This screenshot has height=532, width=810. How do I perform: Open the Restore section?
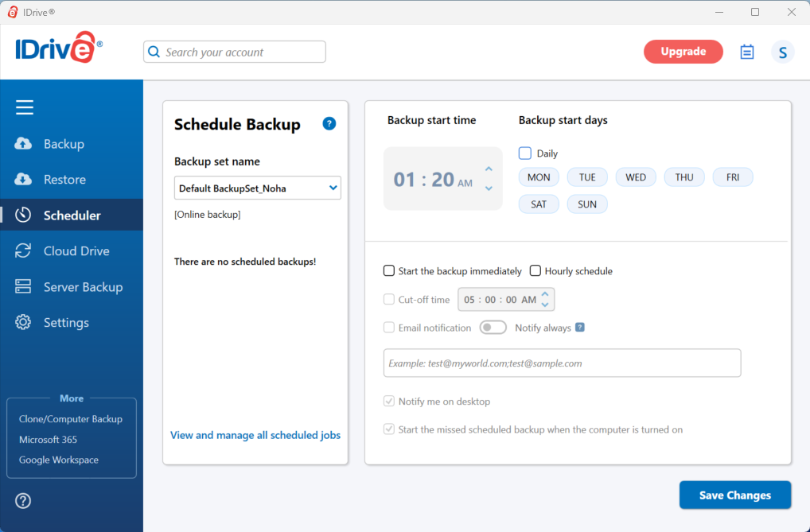coord(64,180)
